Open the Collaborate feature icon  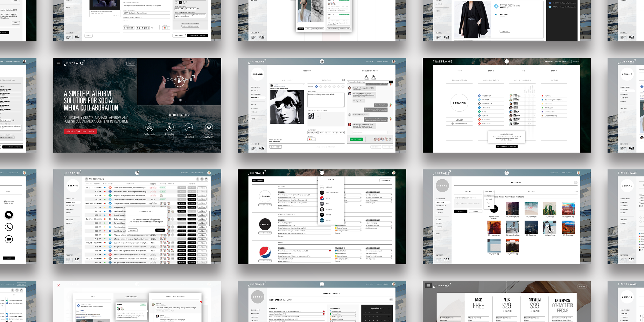149,127
